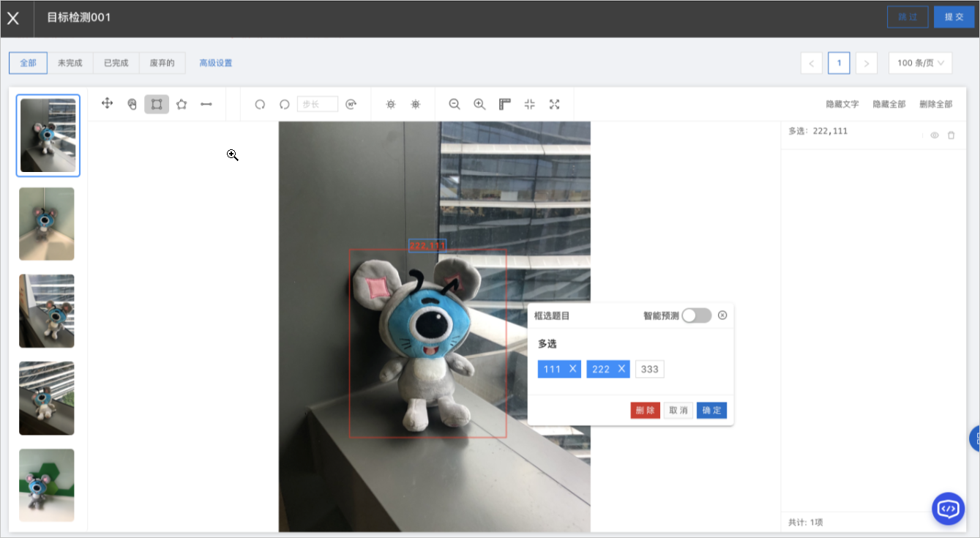Select the rectangle box annotation tool
The height and width of the screenshot is (538, 980).
coord(157,104)
